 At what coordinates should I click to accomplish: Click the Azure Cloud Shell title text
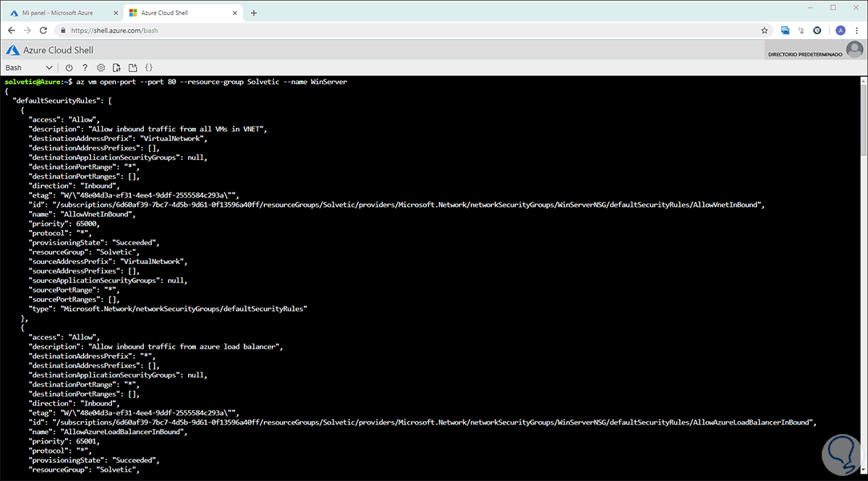(x=59, y=50)
